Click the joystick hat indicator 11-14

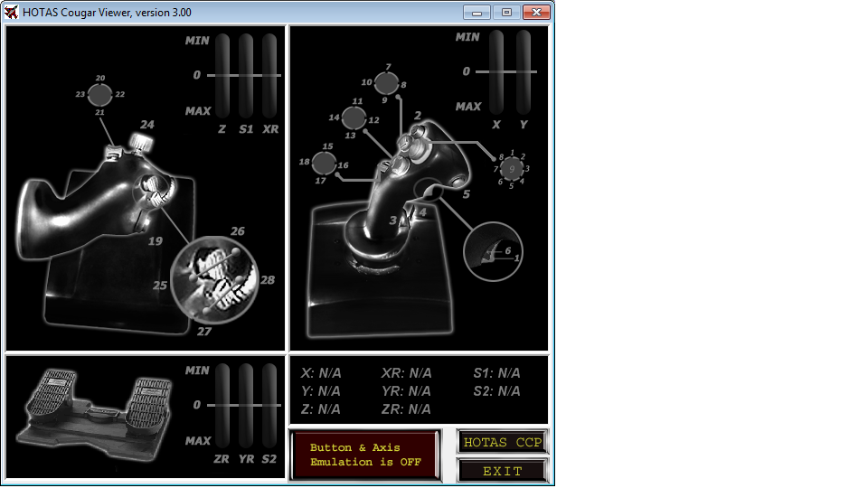(x=354, y=117)
